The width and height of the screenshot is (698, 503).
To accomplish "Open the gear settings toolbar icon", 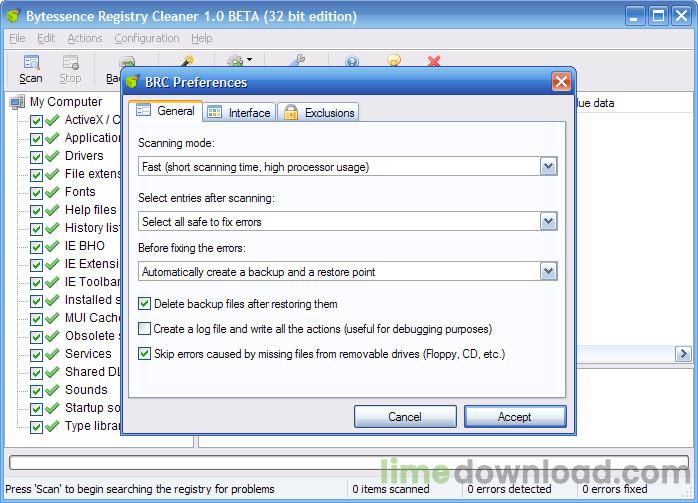I will 235,61.
